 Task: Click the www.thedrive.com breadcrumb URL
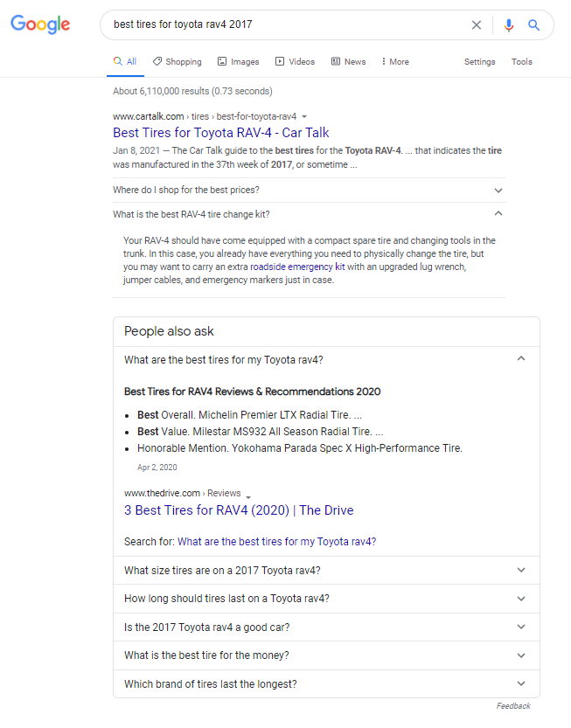182,493
